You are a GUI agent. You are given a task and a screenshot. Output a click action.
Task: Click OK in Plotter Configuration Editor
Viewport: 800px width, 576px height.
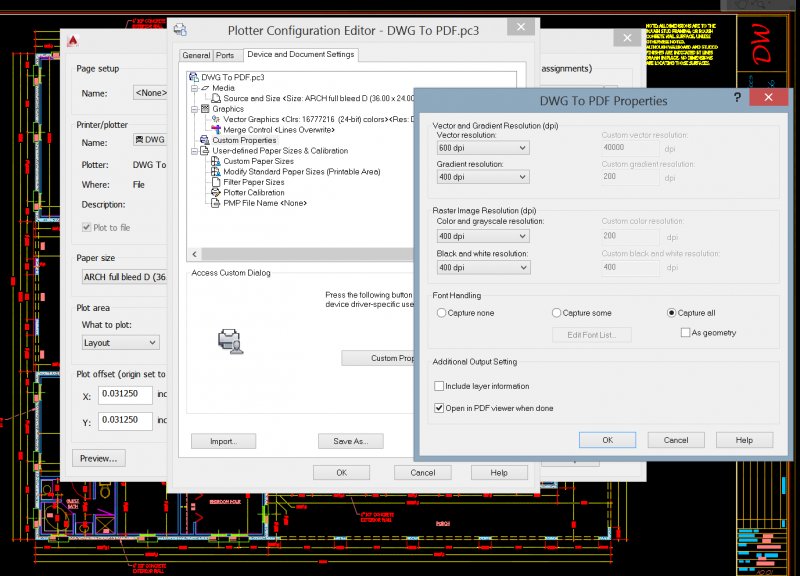341,472
